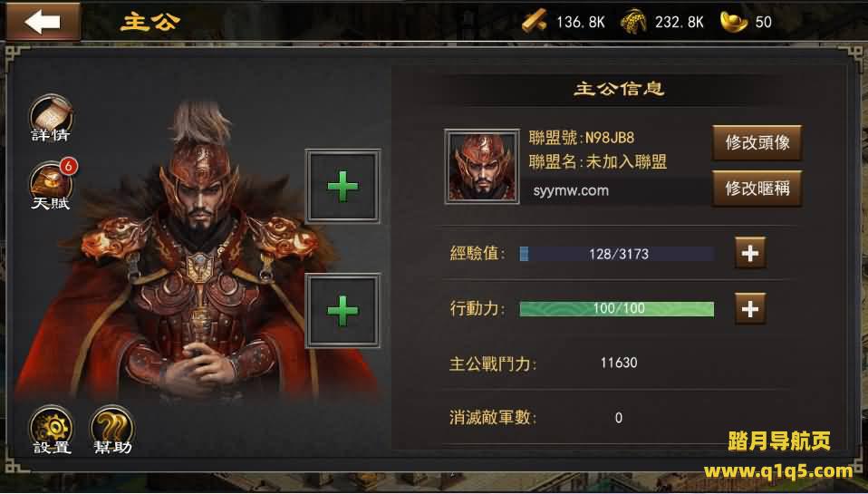The height and width of the screenshot is (494, 868).
Task: Tap the grain food resource icon
Action: [633, 22]
